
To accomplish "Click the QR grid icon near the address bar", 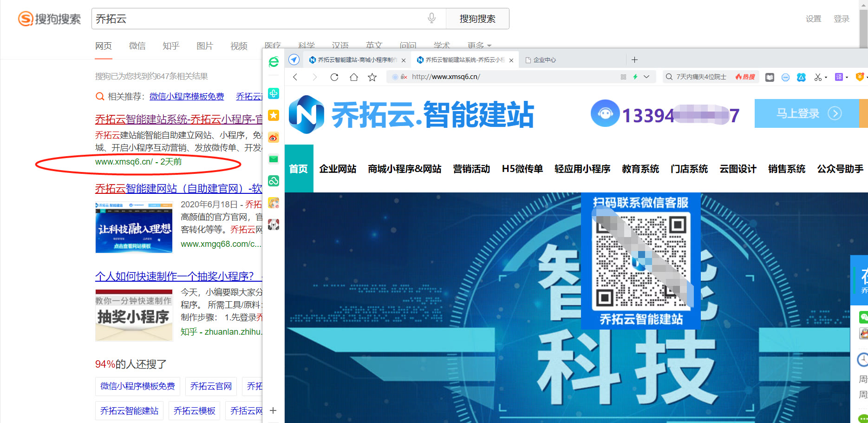I will [624, 77].
